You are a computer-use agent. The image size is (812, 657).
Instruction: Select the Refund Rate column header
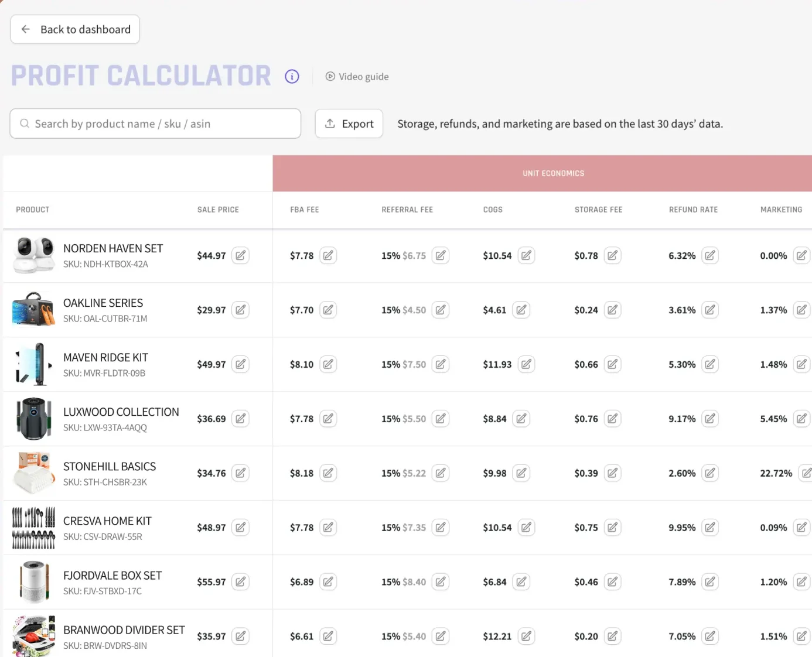(x=693, y=210)
